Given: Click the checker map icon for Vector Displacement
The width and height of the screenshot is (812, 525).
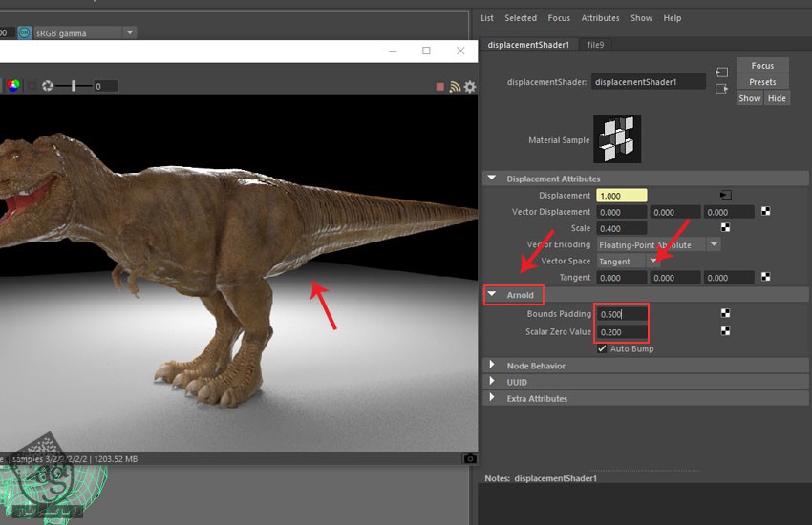Looking at the screenshot, I should pyautogui.click(x=765, y=211).
